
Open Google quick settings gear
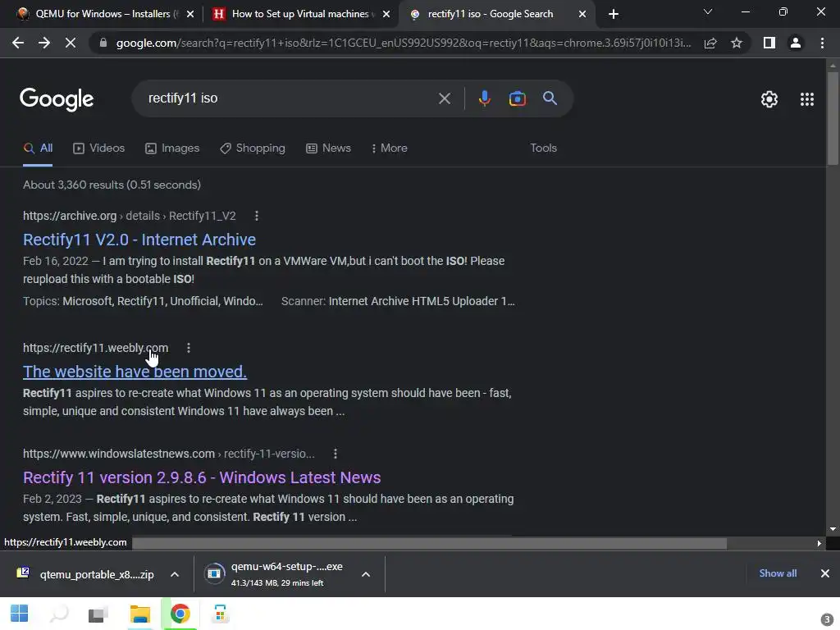coord(769,99)
